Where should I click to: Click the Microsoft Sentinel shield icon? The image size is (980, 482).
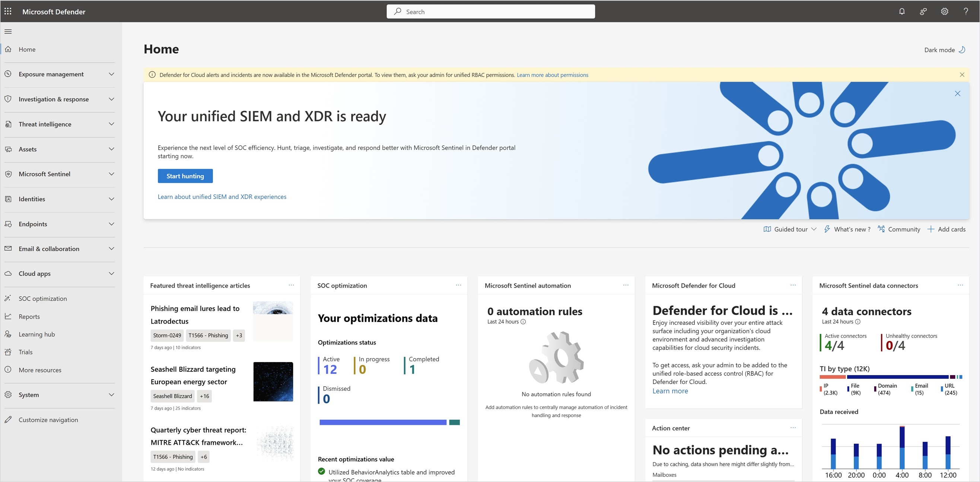click(8, 174)
